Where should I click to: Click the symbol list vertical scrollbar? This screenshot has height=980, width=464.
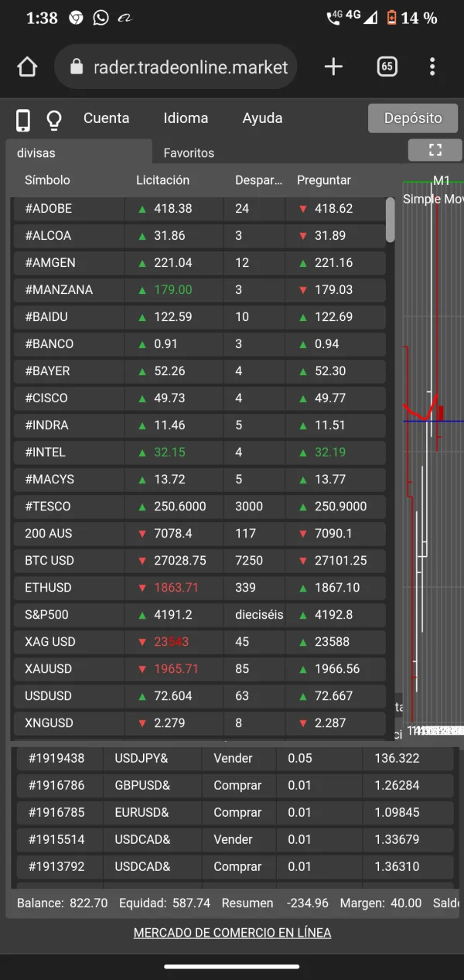click(391, 220)
